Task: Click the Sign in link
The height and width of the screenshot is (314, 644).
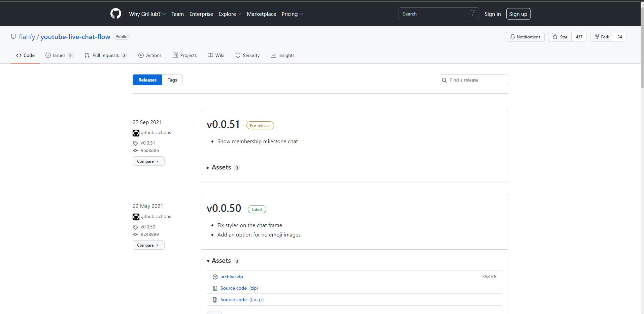Action: 493,14
